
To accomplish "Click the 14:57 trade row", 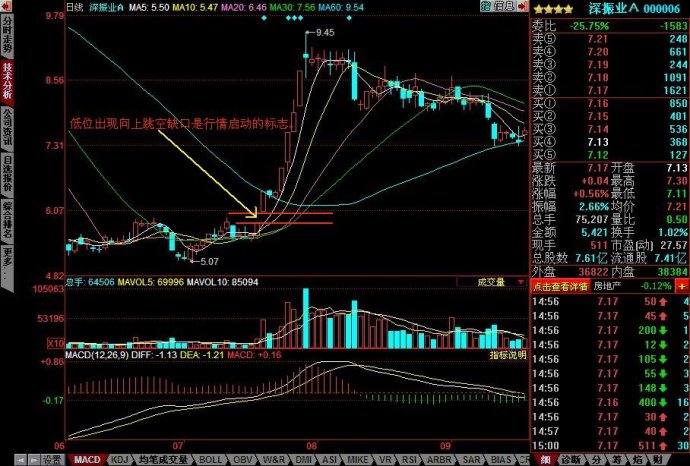I will click(x=610, y=431).
